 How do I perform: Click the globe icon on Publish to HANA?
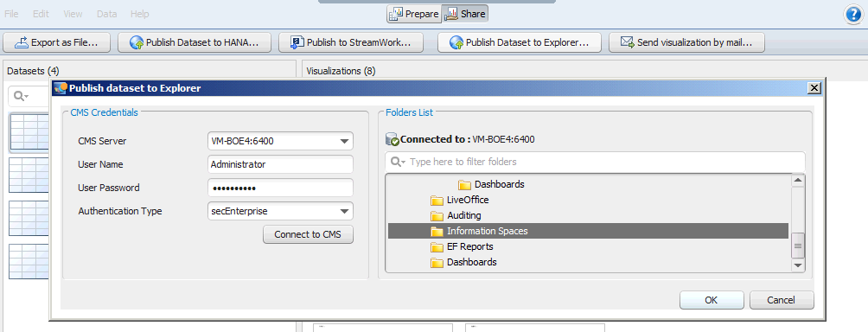click(137, 42)
